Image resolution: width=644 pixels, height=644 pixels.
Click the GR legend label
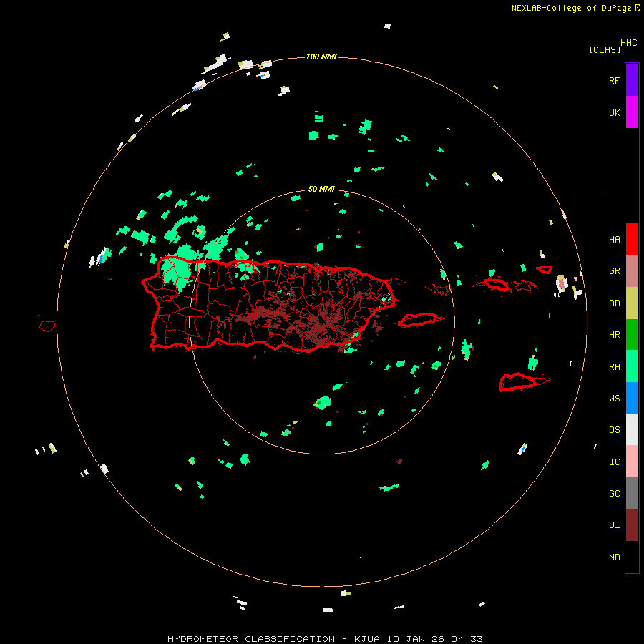pyautogui.click(x=614, y=271)
